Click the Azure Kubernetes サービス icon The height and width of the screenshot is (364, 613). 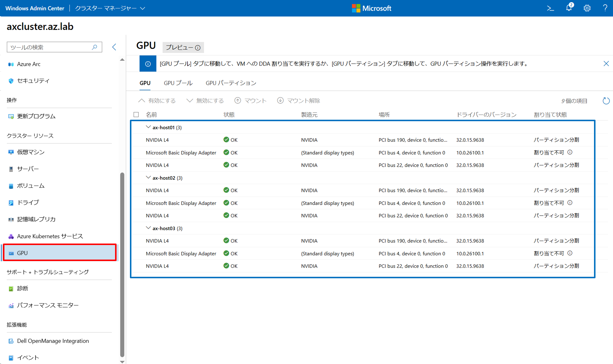pyautogui.click(x=11, y=236)
